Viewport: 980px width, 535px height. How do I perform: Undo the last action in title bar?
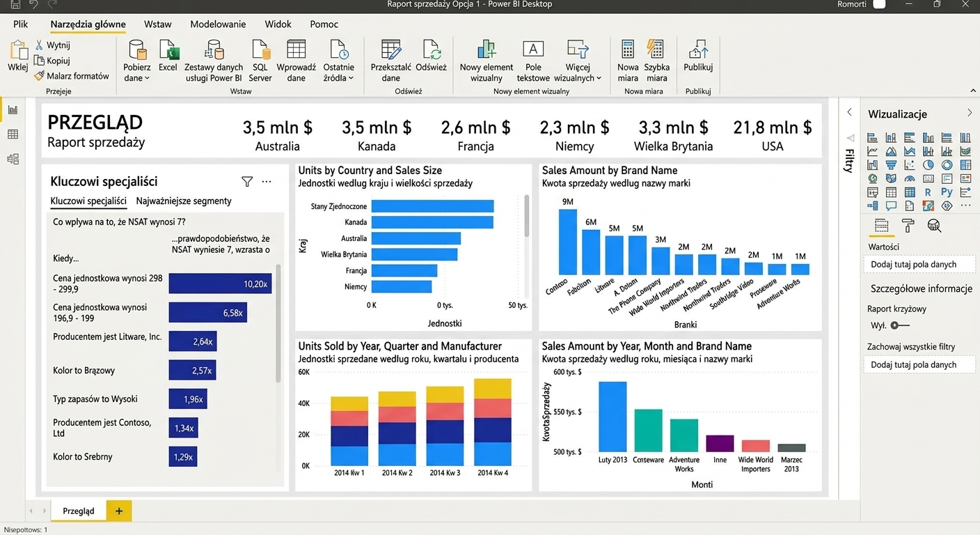[x=33, y=4]
